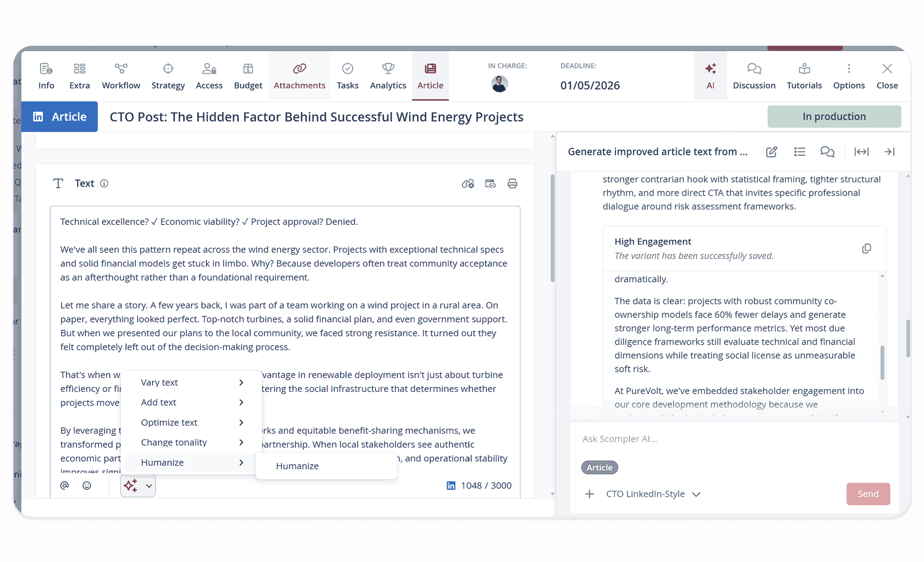The width and height of the screenshot is (924, 562).
Task: Switch to the Attachments tab
Action: [299, 76]
